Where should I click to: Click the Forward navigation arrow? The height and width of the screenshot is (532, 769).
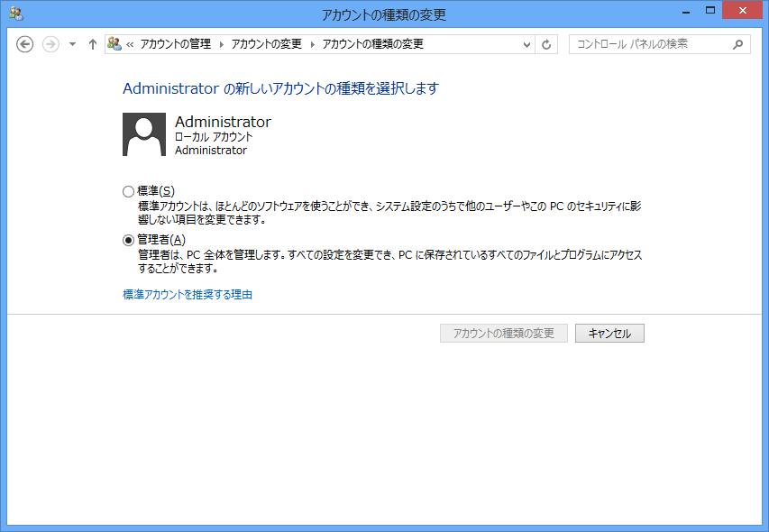[x=50, y=44]
